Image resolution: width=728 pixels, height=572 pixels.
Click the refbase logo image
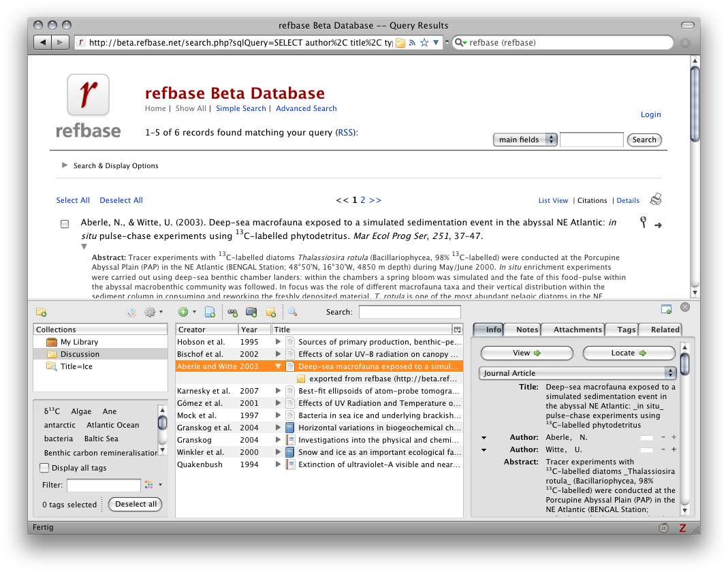click(89, 106)
